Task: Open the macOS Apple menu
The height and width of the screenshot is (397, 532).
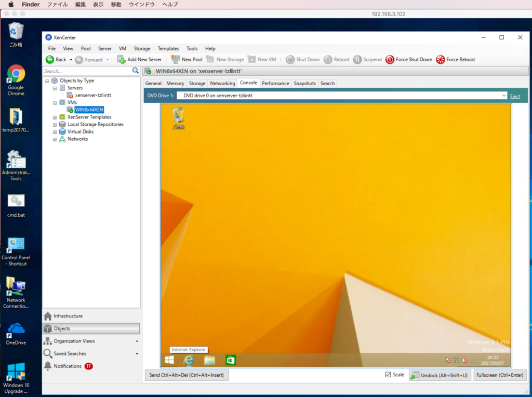Action: [11, 4]
